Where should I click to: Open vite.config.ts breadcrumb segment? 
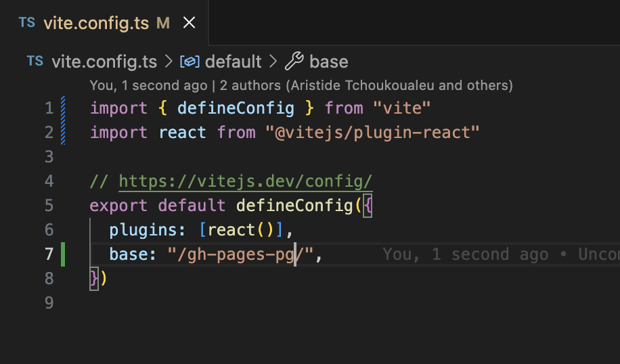point(104,62)
